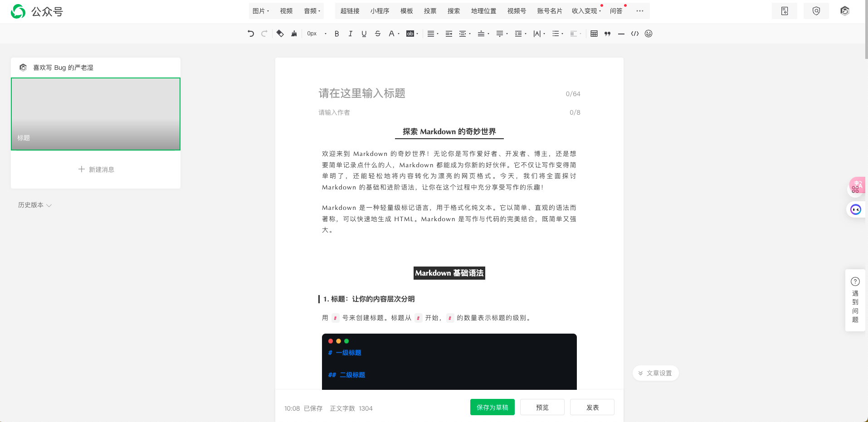Screen dimensions: 868x422
Task: Toggle italic formatting
Action: [350, 34]
